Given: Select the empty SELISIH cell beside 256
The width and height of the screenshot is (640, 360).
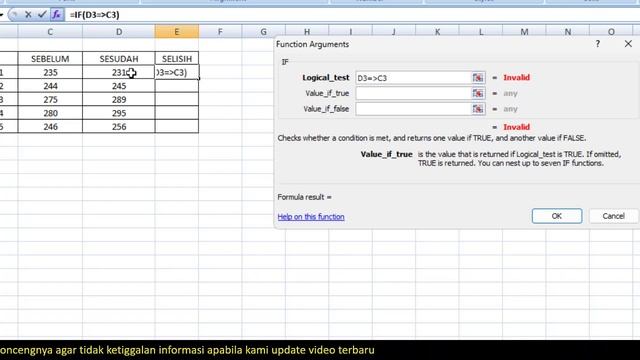Looking at the screenshot, I should [x=177, y=127].
